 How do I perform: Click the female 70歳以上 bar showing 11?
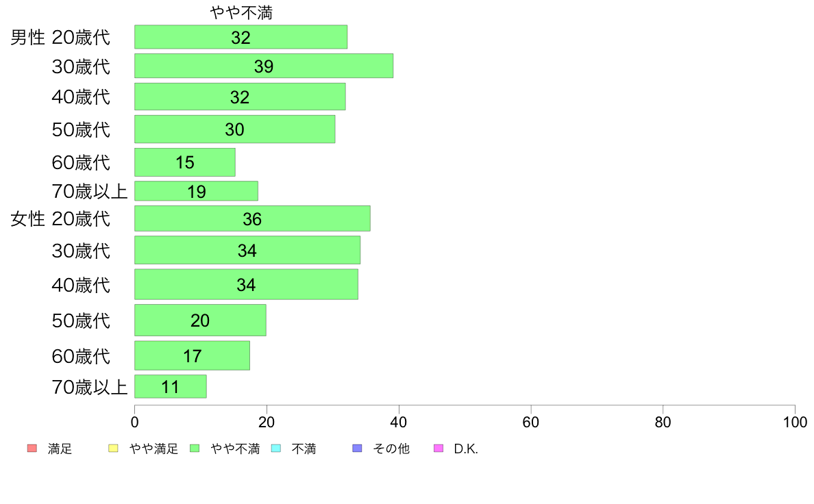171,387
